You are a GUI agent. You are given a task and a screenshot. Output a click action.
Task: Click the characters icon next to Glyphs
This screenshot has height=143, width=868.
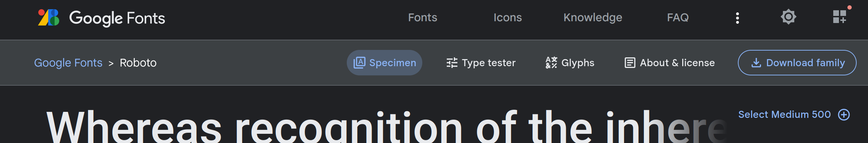pyautogui.click(x=551, y=63)
